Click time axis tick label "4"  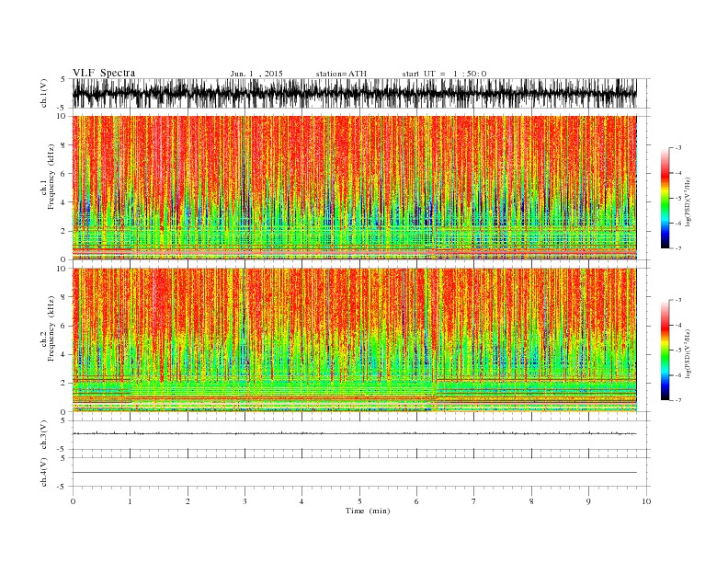(301, 501)
